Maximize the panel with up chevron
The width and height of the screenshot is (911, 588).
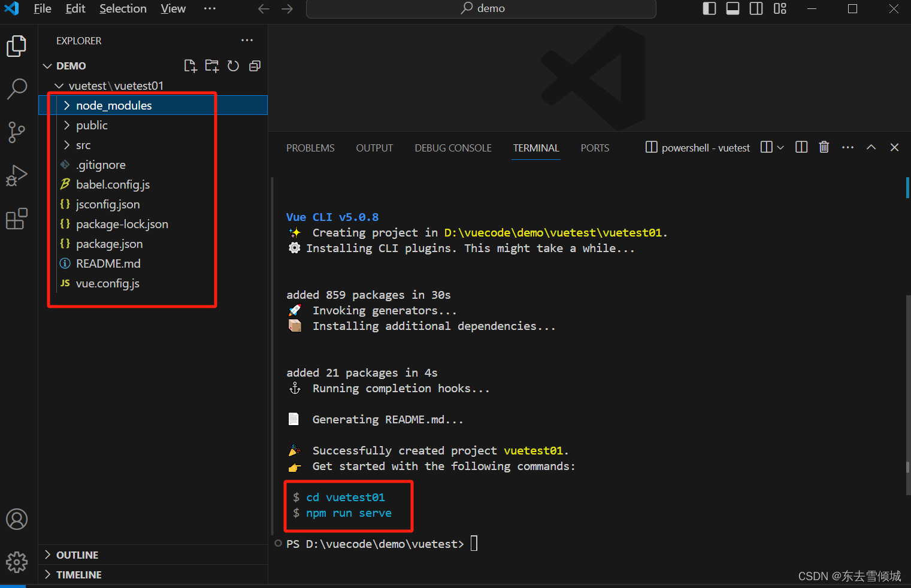point(871,147)
